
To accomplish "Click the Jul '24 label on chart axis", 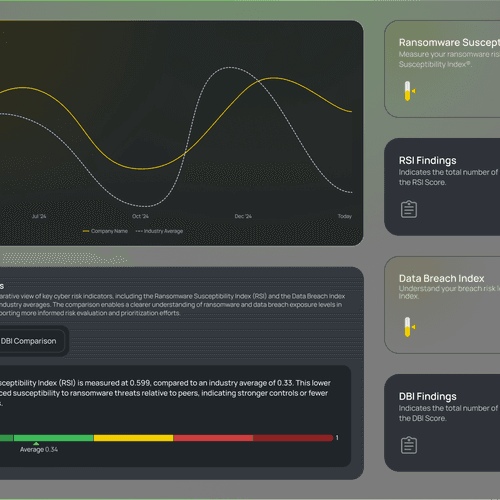I will point(39,216).
